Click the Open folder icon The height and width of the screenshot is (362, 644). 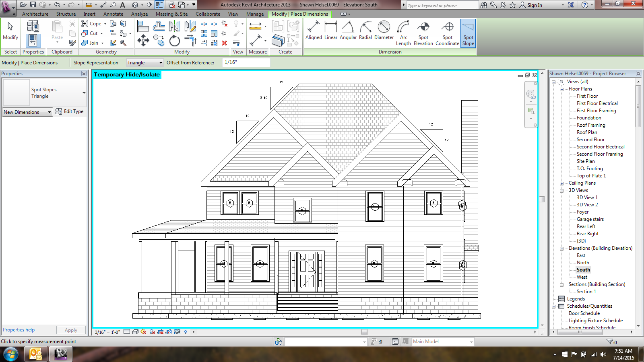click(23, 5)
